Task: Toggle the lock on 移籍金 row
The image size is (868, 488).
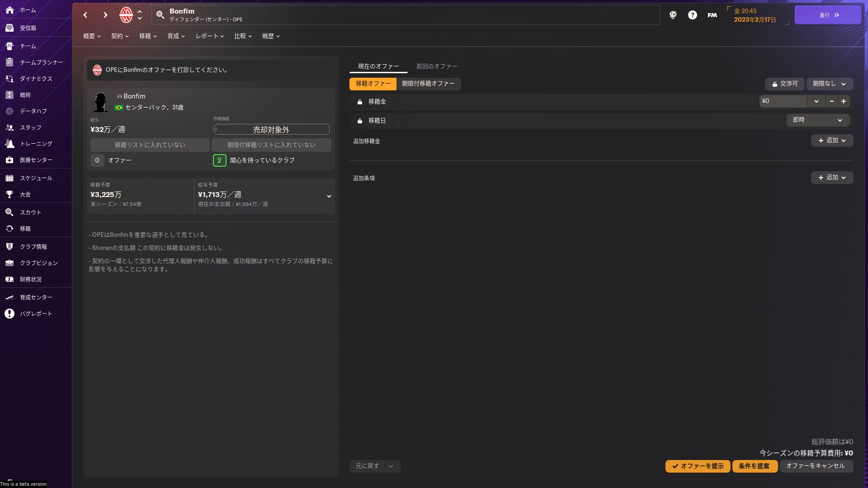Action: [x=360, y=102]
